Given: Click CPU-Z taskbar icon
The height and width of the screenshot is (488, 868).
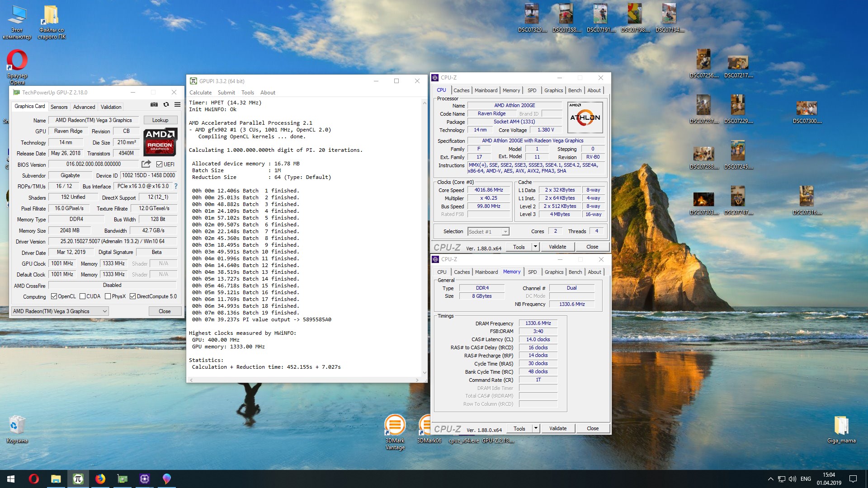Looking at the screenshot, I should pos(144,479).
